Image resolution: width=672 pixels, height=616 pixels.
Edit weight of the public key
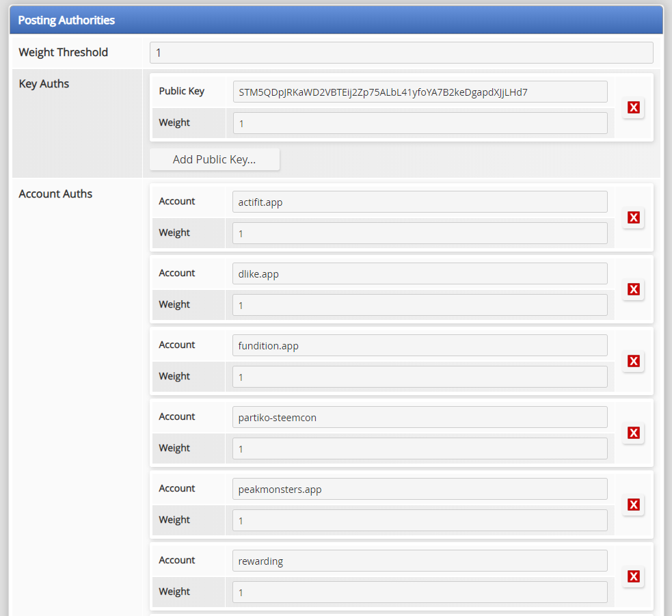coord(420,123)
